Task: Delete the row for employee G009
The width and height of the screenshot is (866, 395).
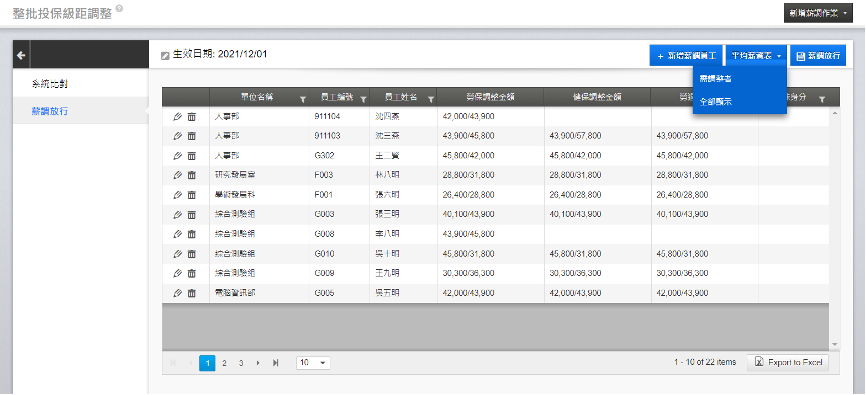Action: coord(192,273)
